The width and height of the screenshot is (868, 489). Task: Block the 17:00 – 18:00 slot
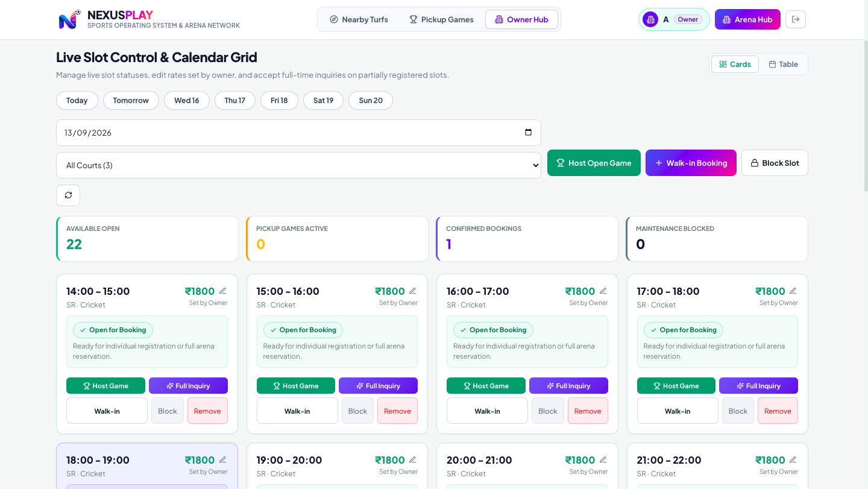pyautogui.click(x=738, y=411)
